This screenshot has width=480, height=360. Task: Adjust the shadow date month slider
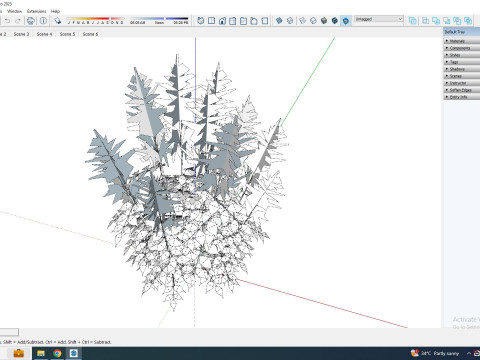point(95,19)
